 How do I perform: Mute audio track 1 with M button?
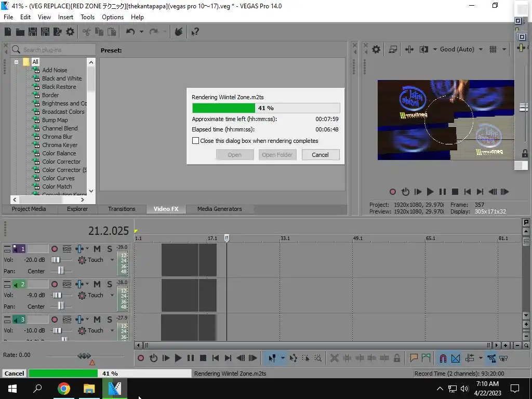pyautogui.click(x=97, y=249)
